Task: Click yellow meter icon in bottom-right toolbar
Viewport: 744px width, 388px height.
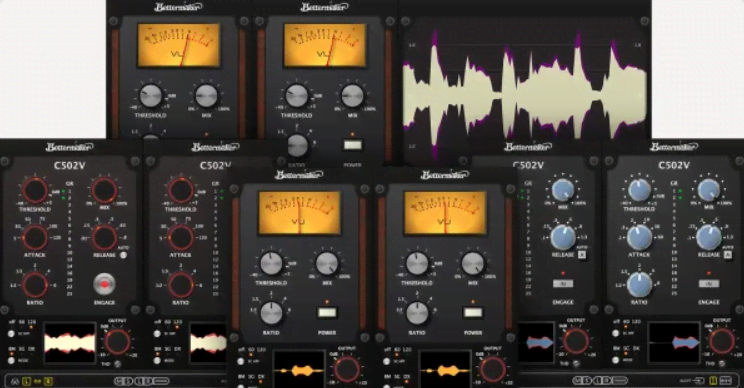Action: tap(713, 380)
